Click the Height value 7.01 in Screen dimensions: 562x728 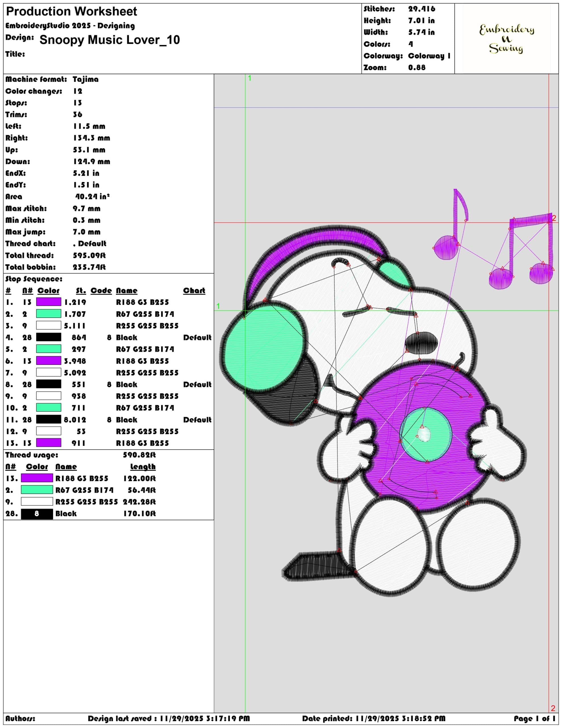[421, 21]
